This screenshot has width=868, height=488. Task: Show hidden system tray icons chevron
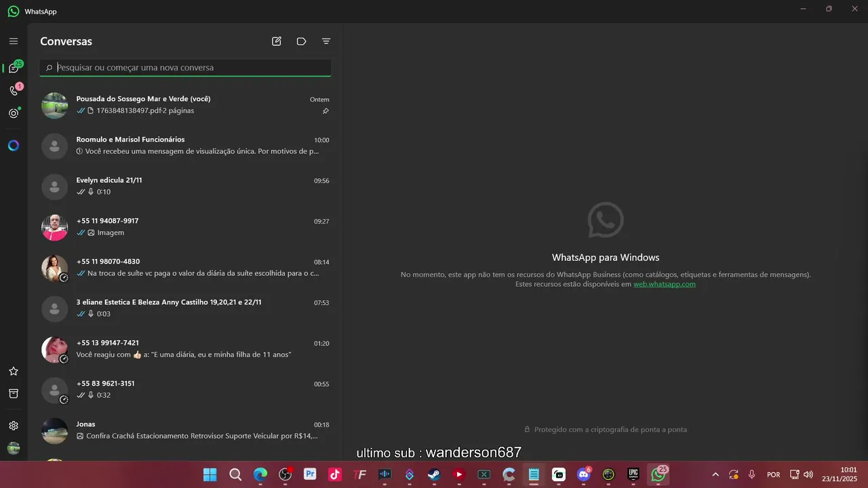[715, 474]
